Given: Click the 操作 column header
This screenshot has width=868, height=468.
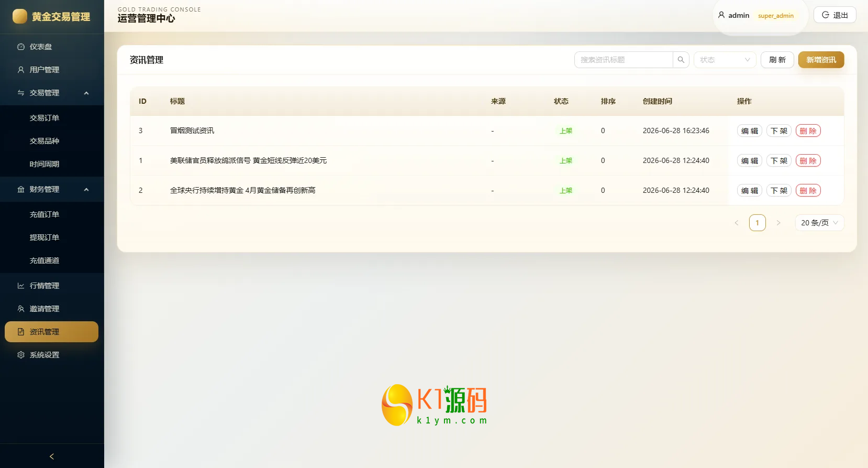Looking at the screenshot, I should point(744,101).
